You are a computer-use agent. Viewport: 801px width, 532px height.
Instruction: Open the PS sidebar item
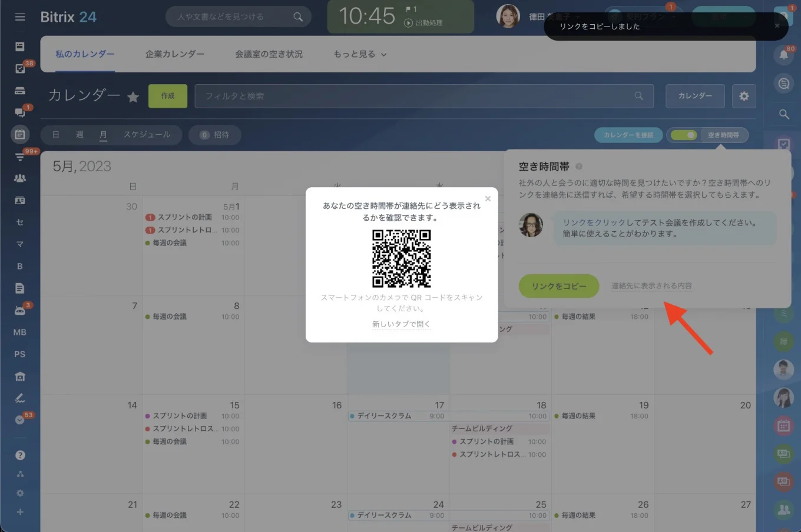(20, 354)
